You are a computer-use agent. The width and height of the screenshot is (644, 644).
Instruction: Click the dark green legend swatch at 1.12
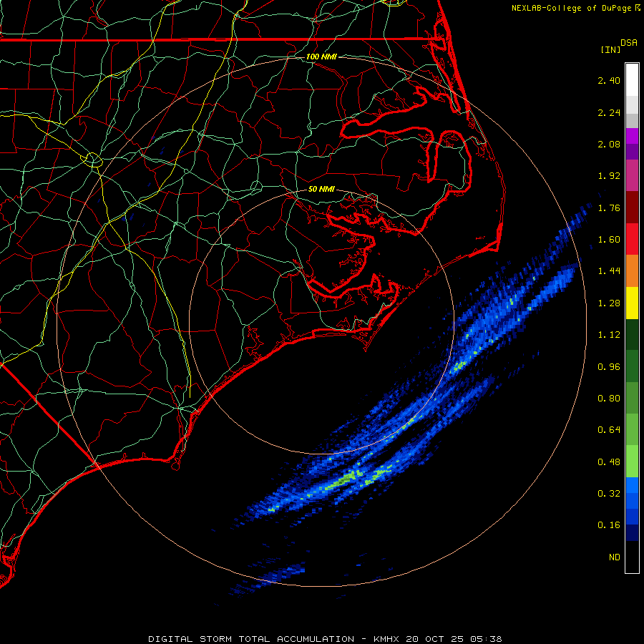(x=632, y=334)
